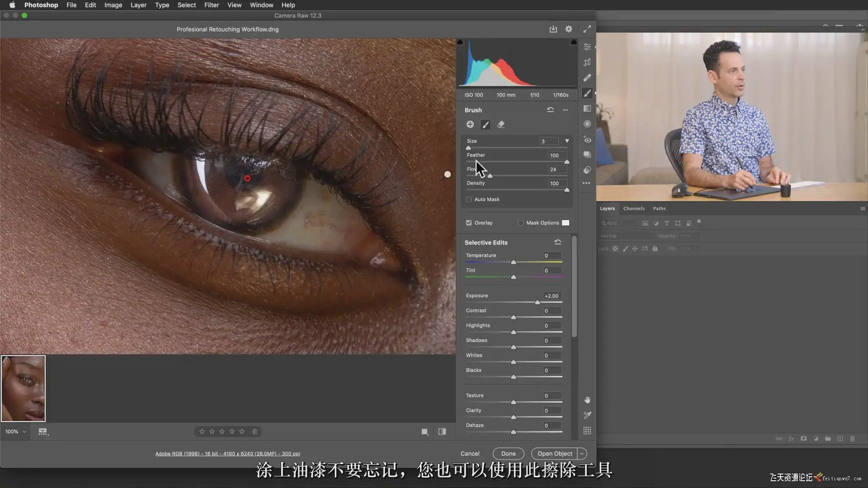
Task: Open Camera Raw preferences gear
Action: point(568,29)
